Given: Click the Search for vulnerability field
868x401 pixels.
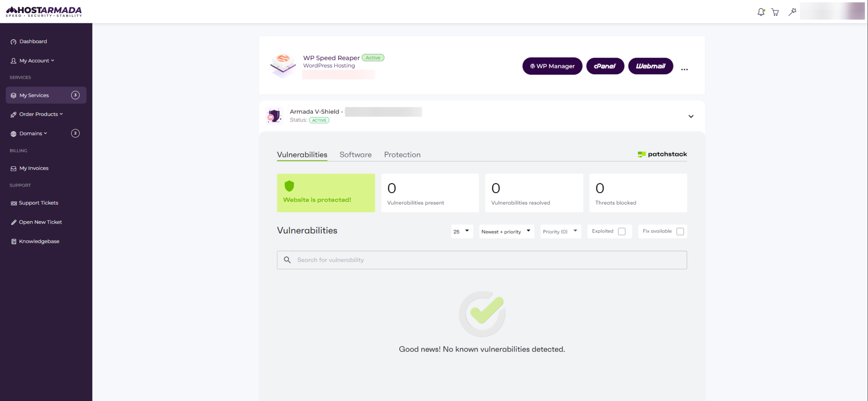Looking at the screenshot, I should pyautogui.click(x=482, y=260).
